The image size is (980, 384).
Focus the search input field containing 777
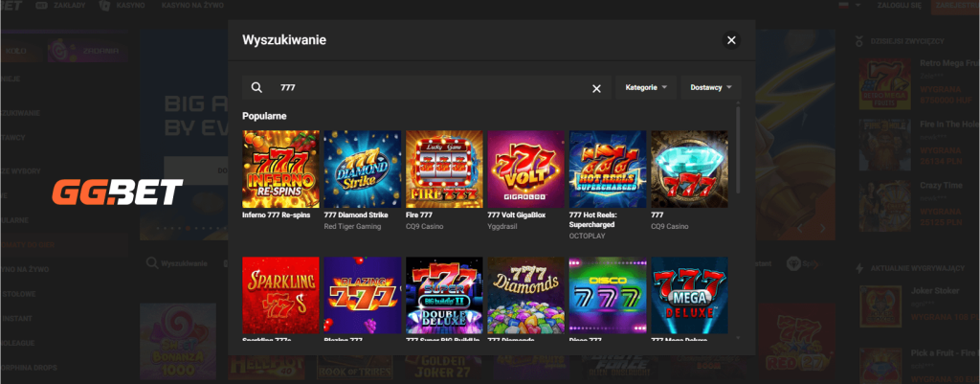pos(426,88)
